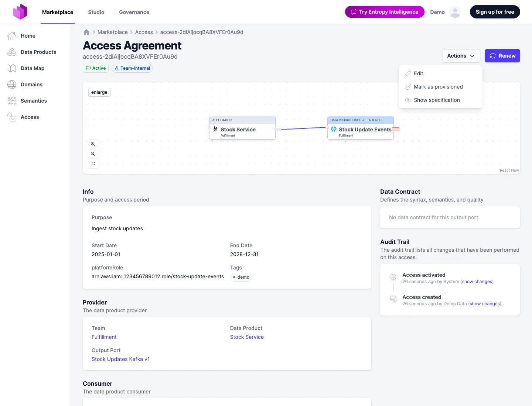Click the Access created audit icon
This screenshot has width=532, height=406.
[x=393, y=299]
